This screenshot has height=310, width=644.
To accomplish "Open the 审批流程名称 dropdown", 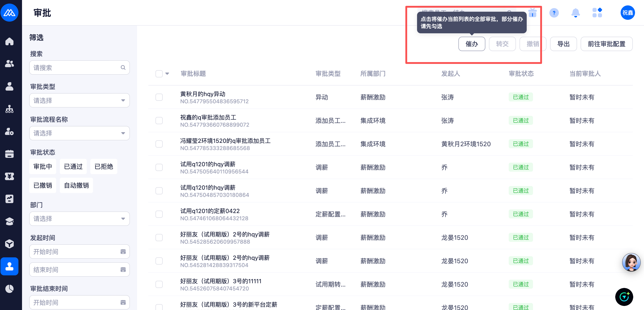I will point(79,133).
